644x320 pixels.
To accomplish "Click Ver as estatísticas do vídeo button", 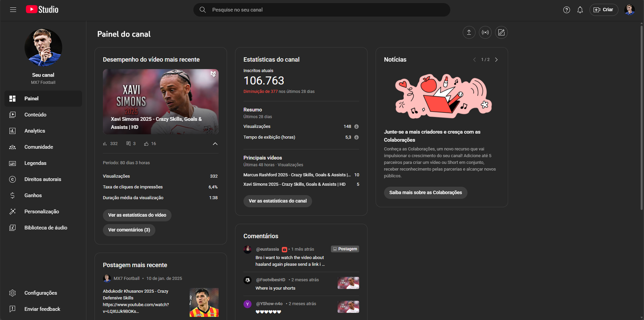I will (137, 215).
